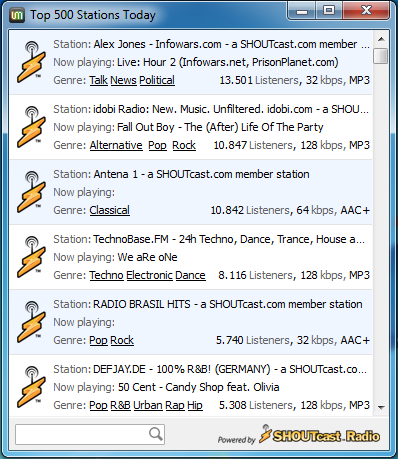Screen dimensions: 398x459
Task: Open the Pop genre link under DEFJAY.DE
Action: [x=98, y=405]
